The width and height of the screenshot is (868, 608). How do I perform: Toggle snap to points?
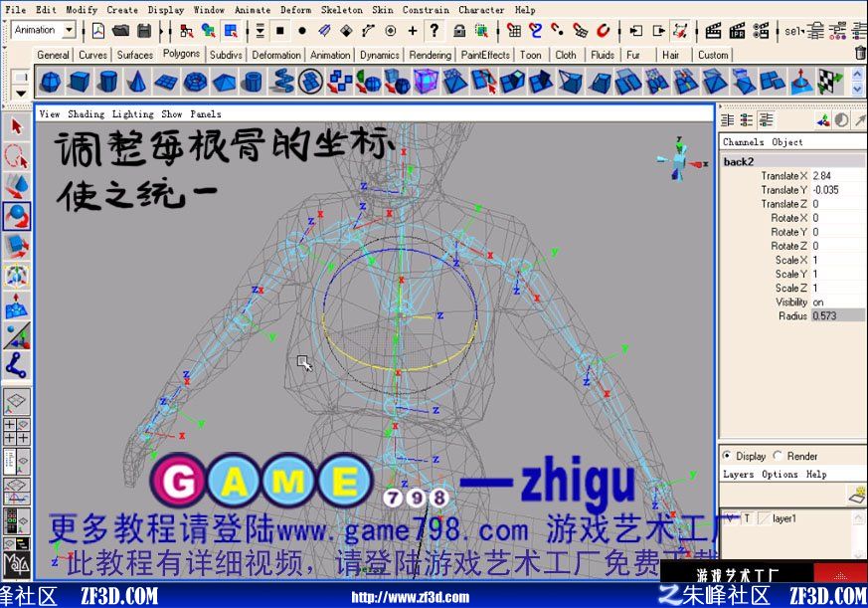(558, 31)
